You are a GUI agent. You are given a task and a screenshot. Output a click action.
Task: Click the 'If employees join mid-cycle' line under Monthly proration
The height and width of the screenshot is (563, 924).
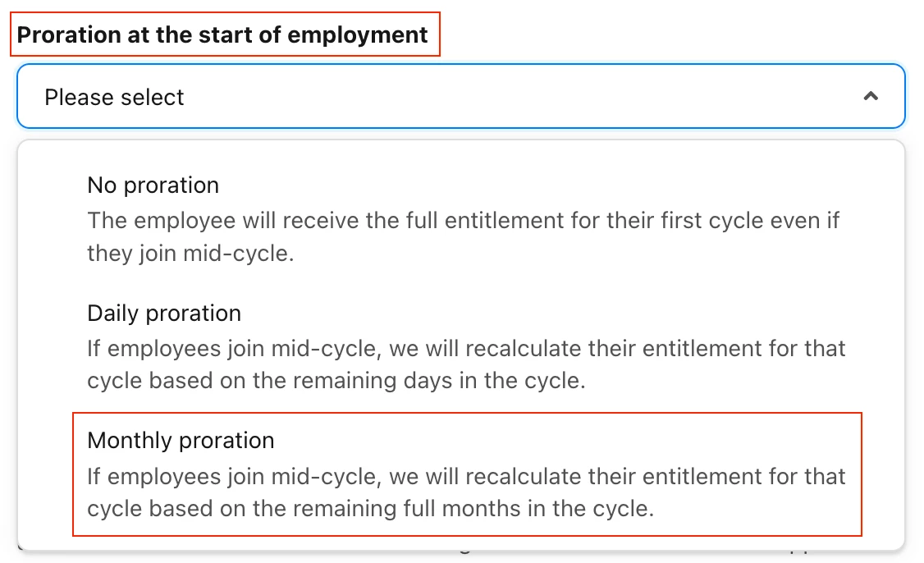466,476
